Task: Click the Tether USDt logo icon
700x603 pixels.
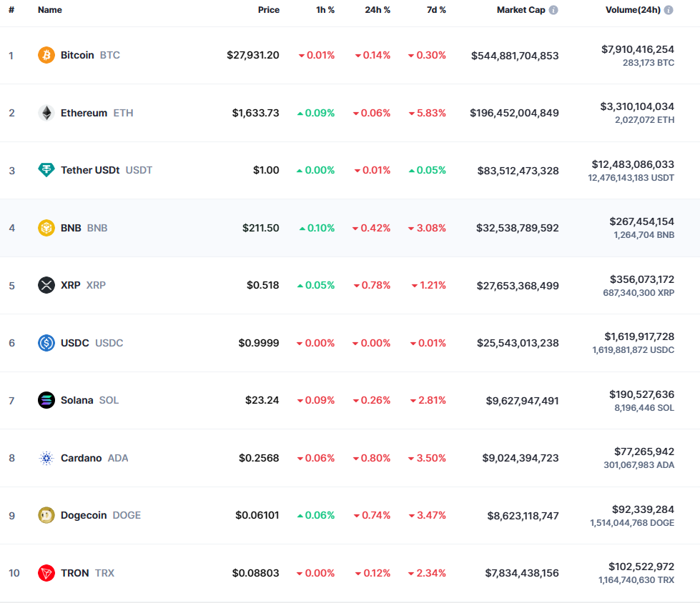Action: click(x=46, y=170)
